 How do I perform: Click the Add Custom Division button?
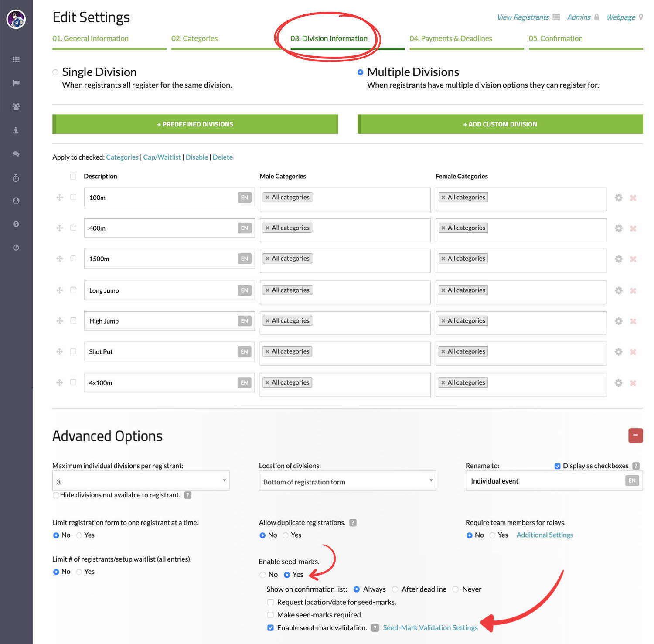pyautogui.click(x=500, y=124)
